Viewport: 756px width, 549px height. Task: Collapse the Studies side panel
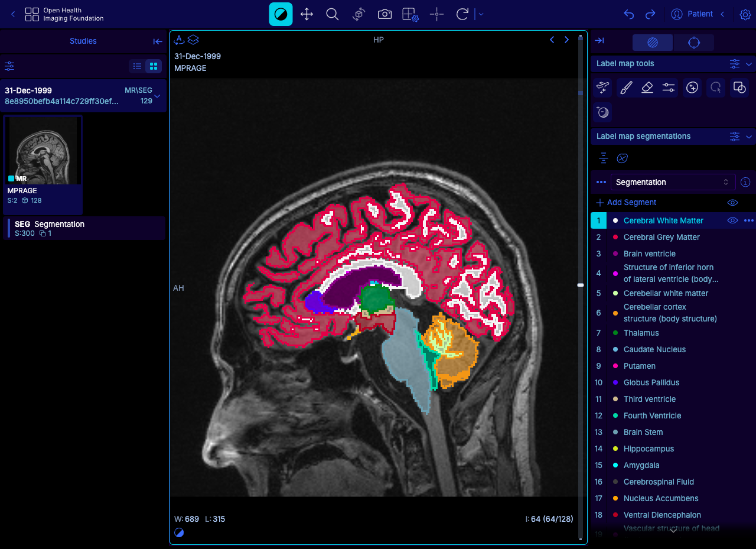(158, 41)
